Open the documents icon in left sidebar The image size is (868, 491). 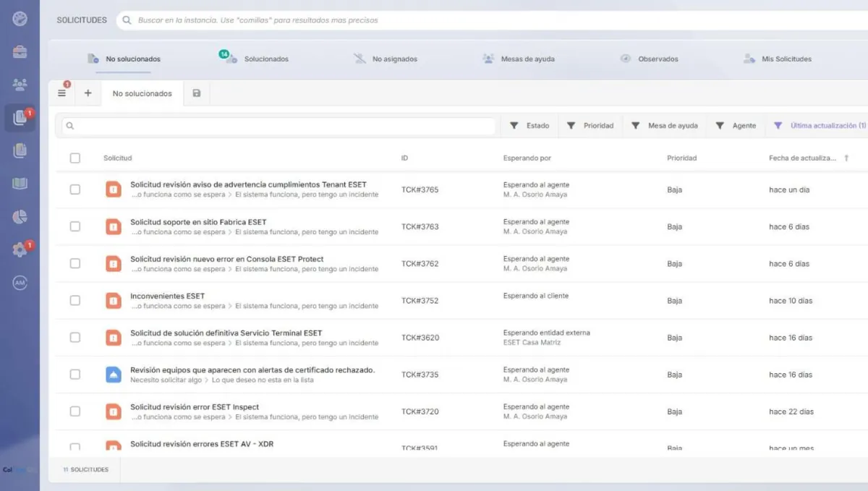[20, 150]
